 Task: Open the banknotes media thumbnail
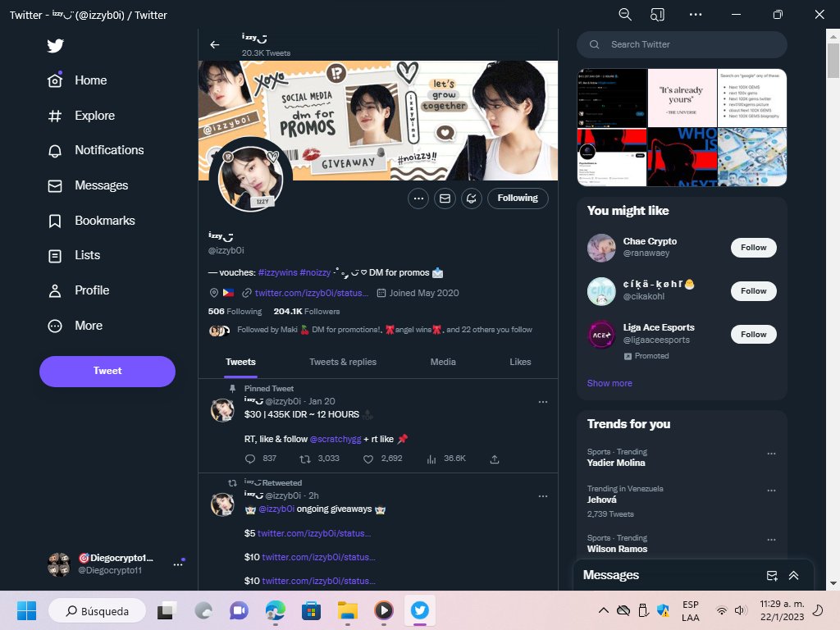752,157
